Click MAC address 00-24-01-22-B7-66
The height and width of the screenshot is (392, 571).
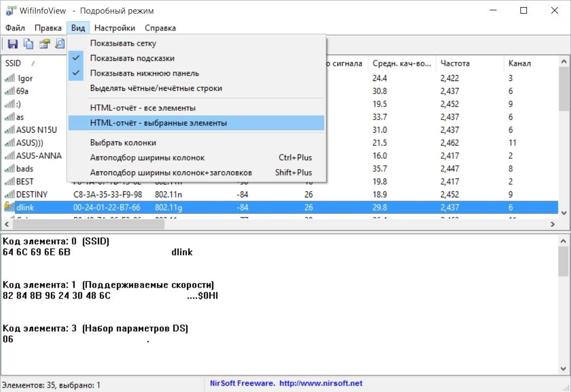(107, 208)
